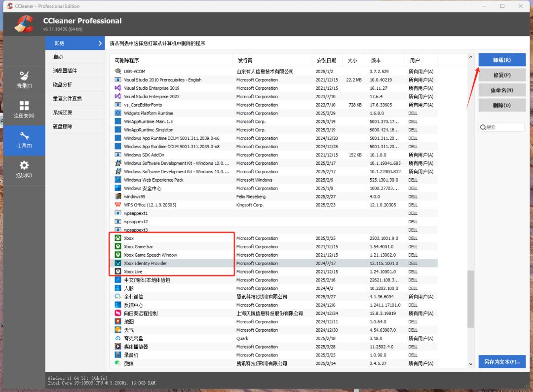Click the 重命名(N) rename button
The width and height of the screenshot is (533, 392).
[x=502, y=90]
